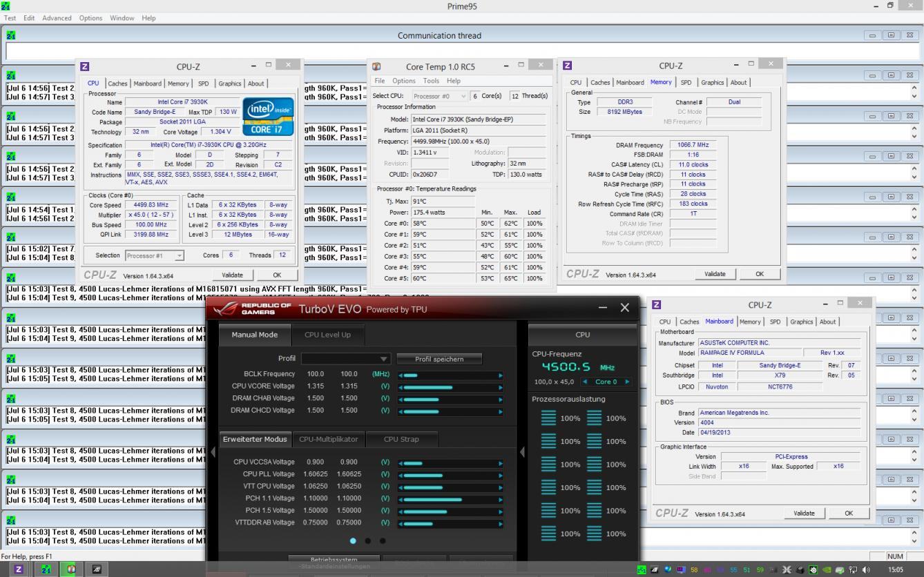Image resolution: width=924 pixels, height=577 pixels.
Task: Open the network icon in the system tray
Action: (854, 570)
